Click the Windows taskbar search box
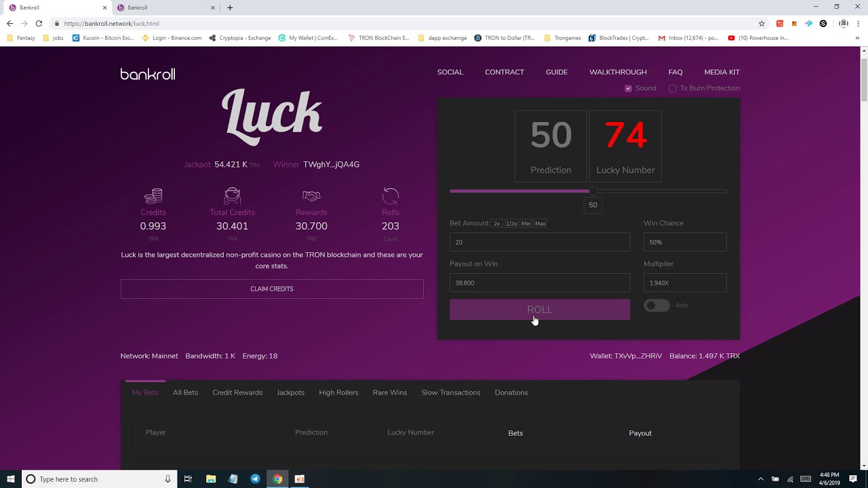This screenshot has height=488, width=868. click(x=100, y=479)
